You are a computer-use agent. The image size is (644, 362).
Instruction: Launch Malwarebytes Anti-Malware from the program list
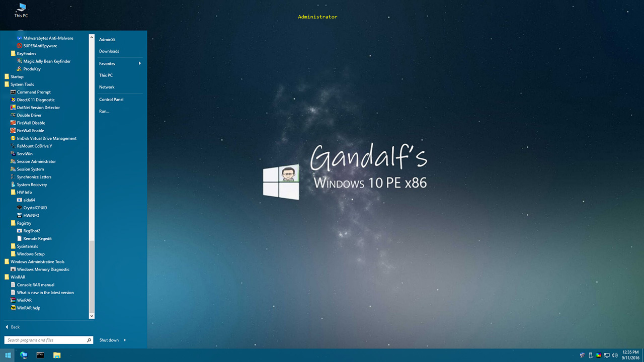45,38
